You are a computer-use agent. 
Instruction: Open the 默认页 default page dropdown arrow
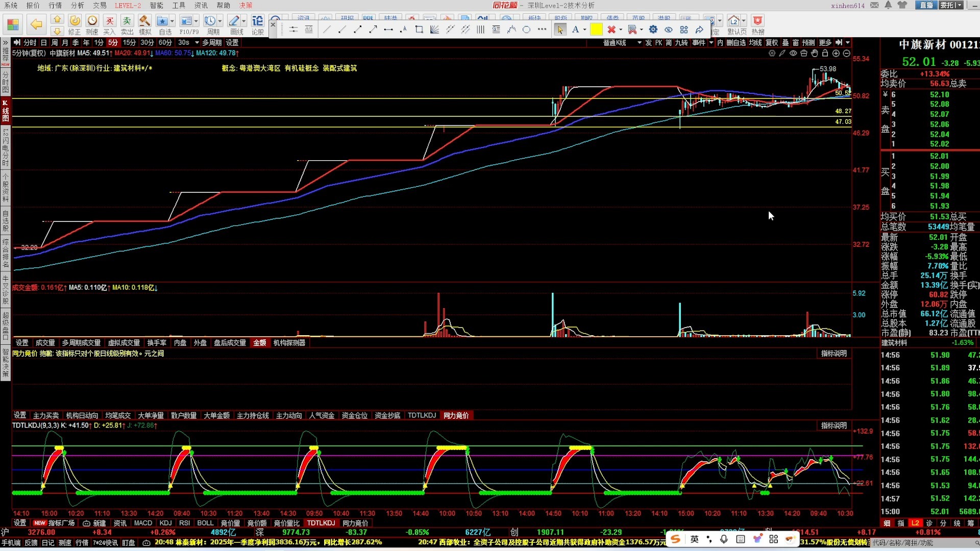coord(744,21)
